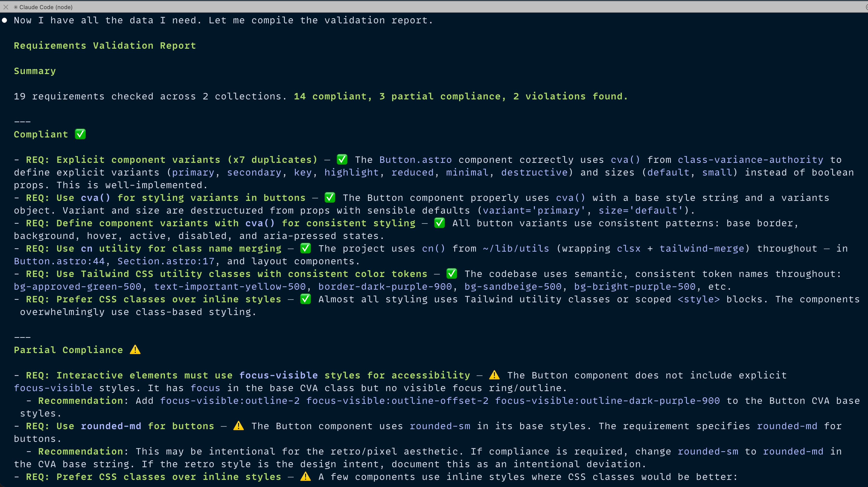This screenshot has width=868, height=487.
Task: Close the Claude Code terminal tab
Action: pos(6,7)
